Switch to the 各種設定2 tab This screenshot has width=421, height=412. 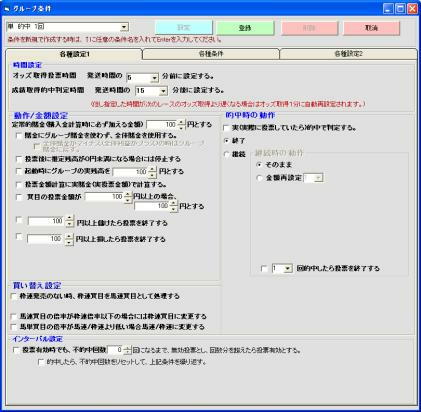(x=348, y=54)
